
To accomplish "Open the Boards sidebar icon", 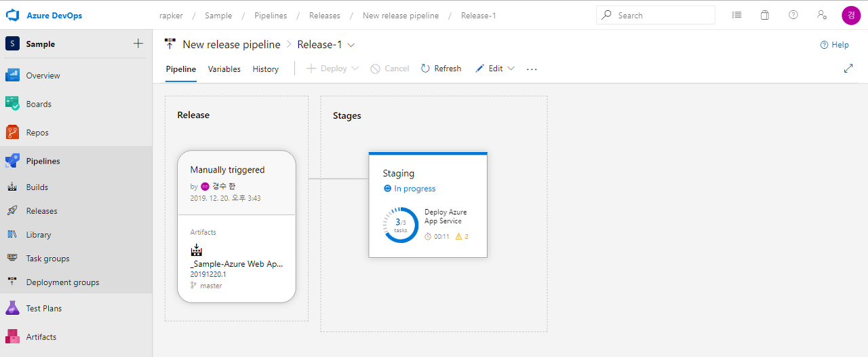I will point(12,104).
